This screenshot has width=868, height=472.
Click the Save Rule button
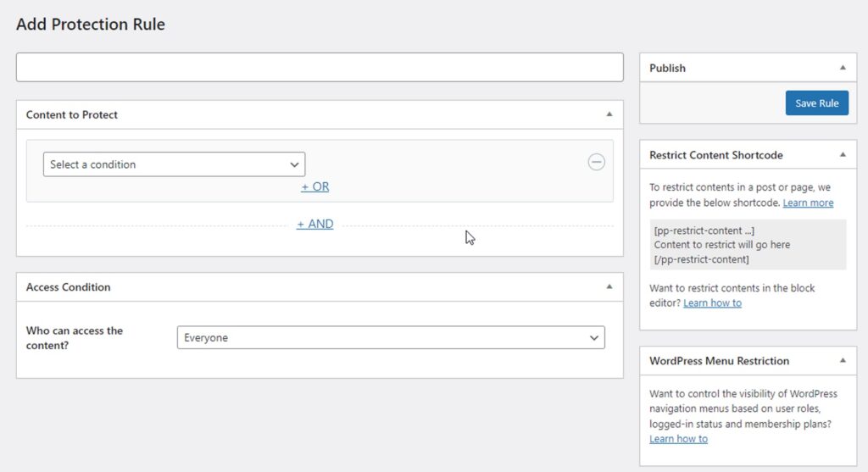pos(816,103)
